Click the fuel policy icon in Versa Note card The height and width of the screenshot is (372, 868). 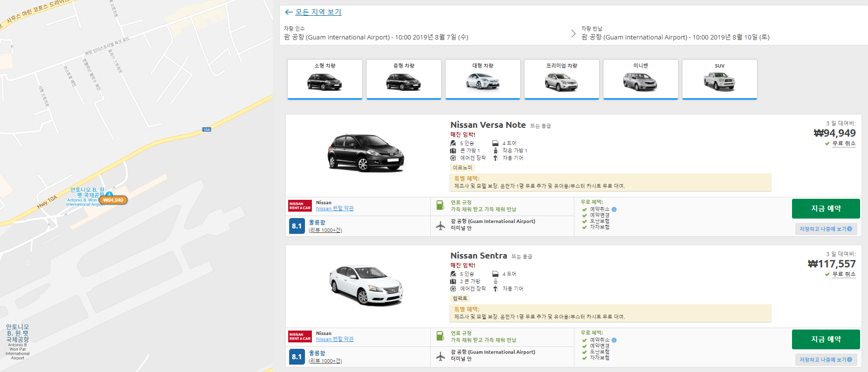(440, 205)
